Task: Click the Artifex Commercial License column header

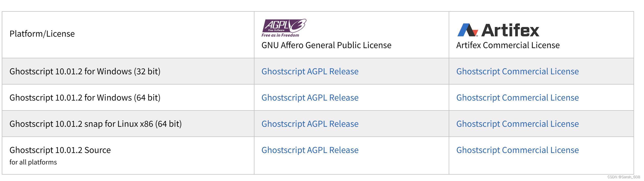Action: click(508, 45)
